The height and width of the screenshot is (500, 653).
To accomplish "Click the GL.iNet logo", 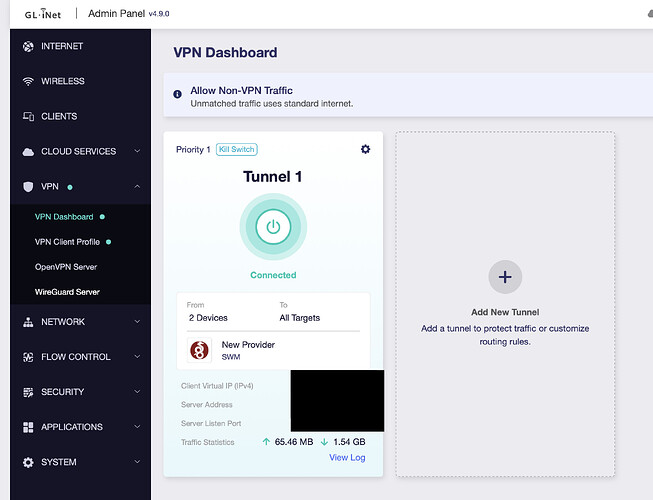I will 42,14.
